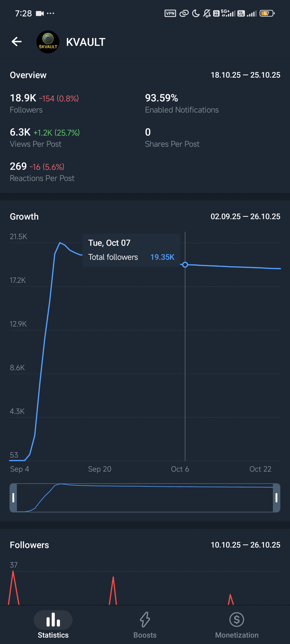Viewport: 290px width, 644px height.
Task: Tap the battery indicator icon
Action: [267, 13]
